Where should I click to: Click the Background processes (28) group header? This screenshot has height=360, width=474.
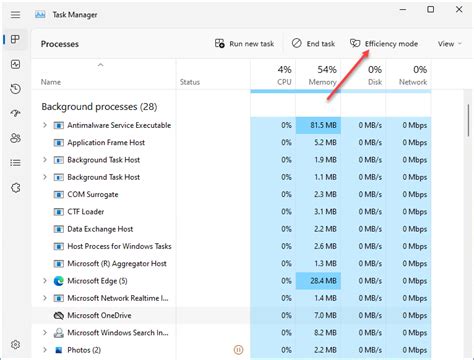pyautogui.click(x=99, y=107)
